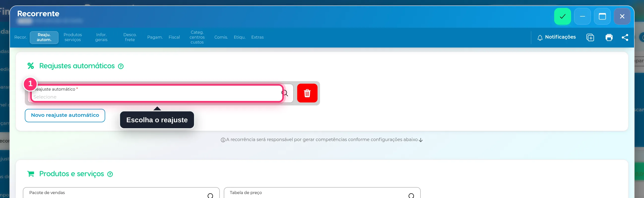Minimize the Recorrente window
The width and height of the screenshot is (644, 198).
click(x=582, y=16)
